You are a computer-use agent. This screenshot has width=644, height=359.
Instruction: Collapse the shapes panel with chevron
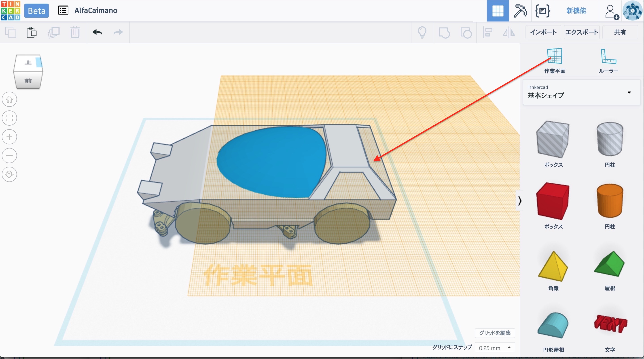520,201
